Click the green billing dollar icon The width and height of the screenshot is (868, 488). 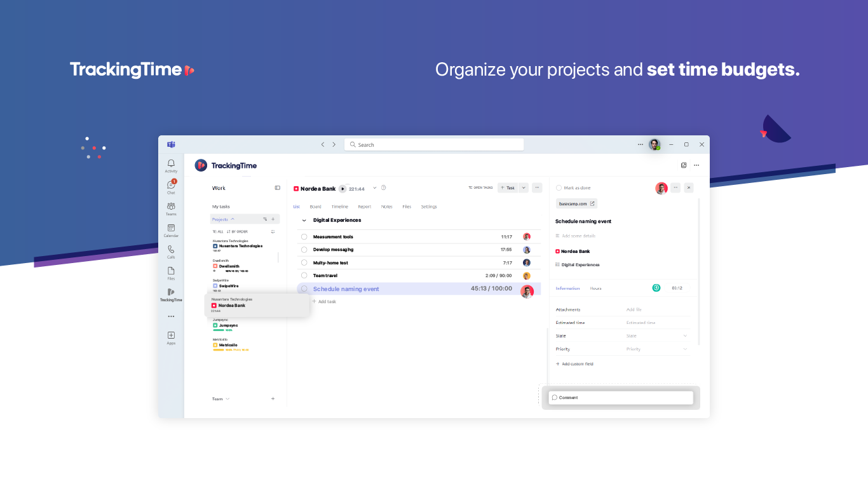(656, 288)
